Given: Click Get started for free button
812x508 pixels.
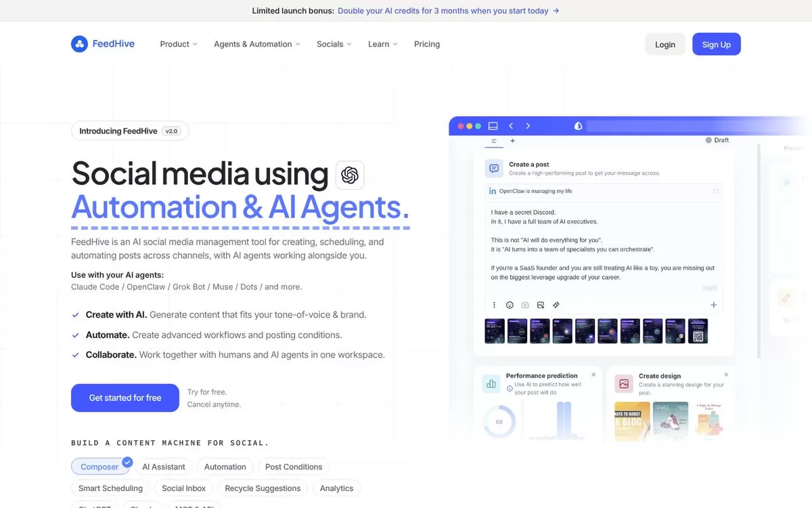Looking at the screenshot, I should 125,398.
